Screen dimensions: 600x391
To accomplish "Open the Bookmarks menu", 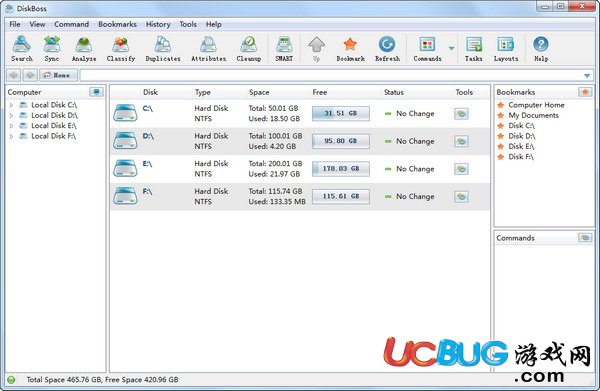I will click(x=117, y=24).
